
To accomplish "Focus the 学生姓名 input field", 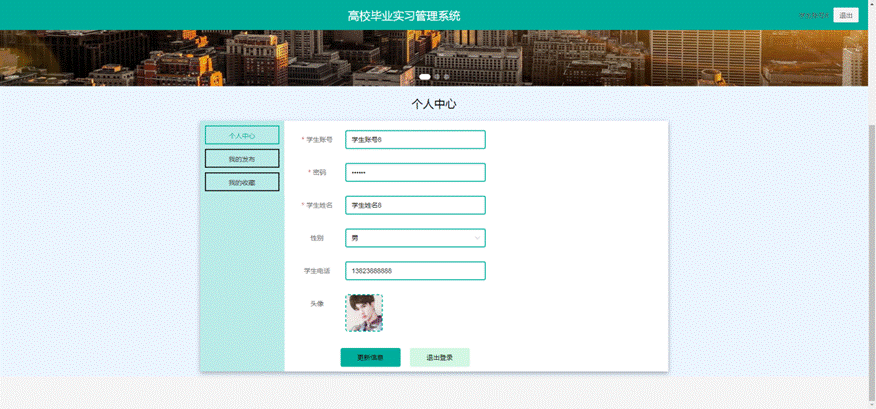I will pyautogui.click(x=415, y=205).
